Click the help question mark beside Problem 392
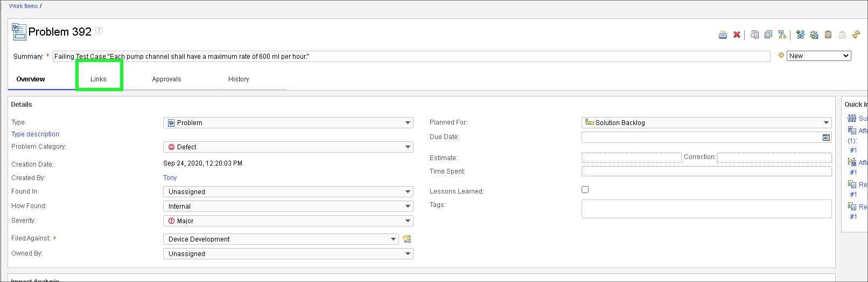868x282 pixels. point(99,31)
